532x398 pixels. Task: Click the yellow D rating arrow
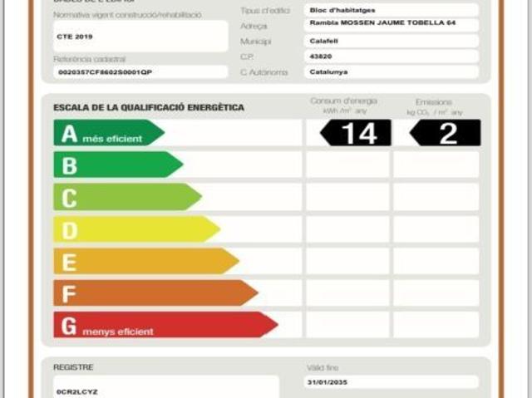point(137,228)
